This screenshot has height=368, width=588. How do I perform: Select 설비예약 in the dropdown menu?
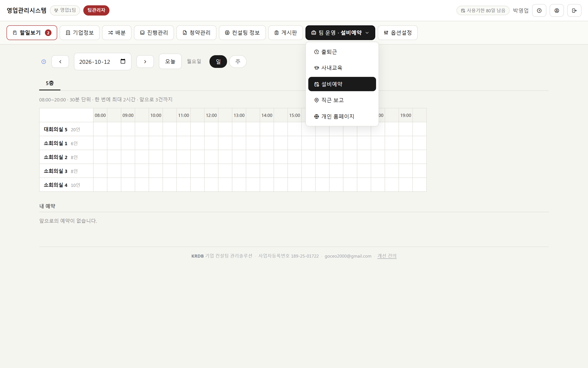tap(342, 84)
